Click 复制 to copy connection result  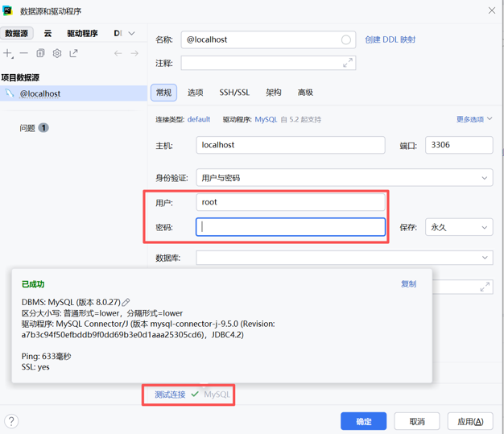(408, 284)
